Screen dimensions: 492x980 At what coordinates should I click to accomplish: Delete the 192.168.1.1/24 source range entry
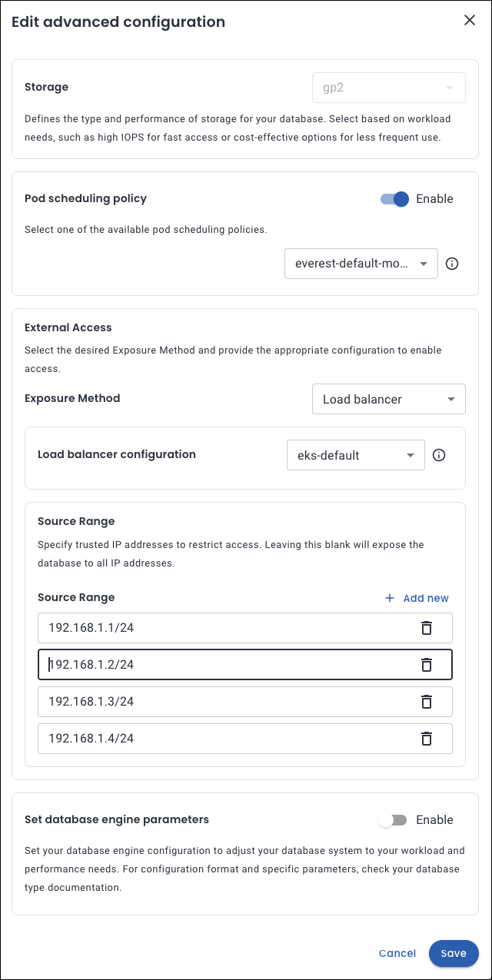coord(426,628)
